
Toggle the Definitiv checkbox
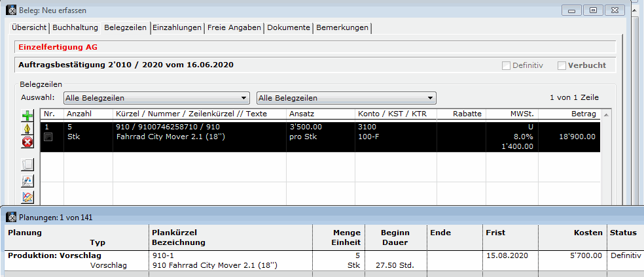pyautogui.click(x=506, y=65)
